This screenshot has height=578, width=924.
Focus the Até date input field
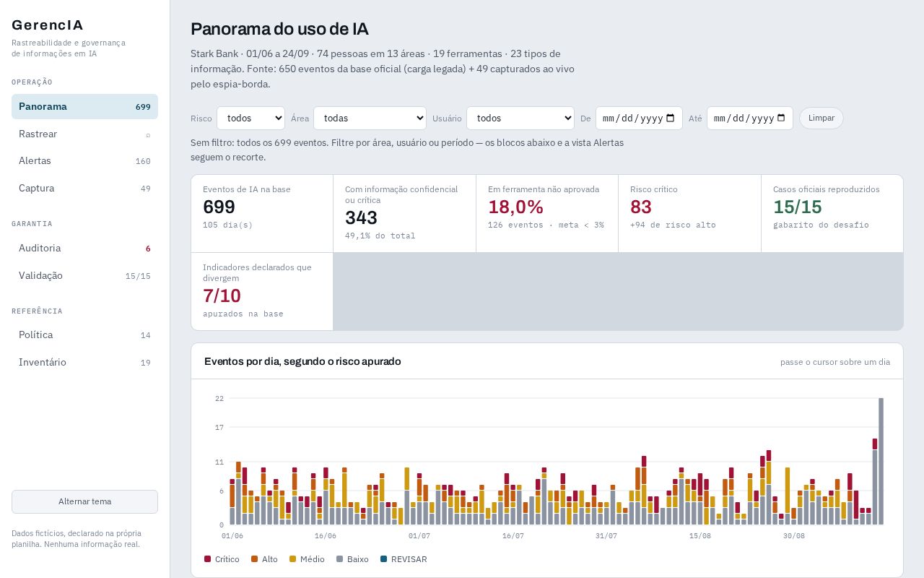750,118
